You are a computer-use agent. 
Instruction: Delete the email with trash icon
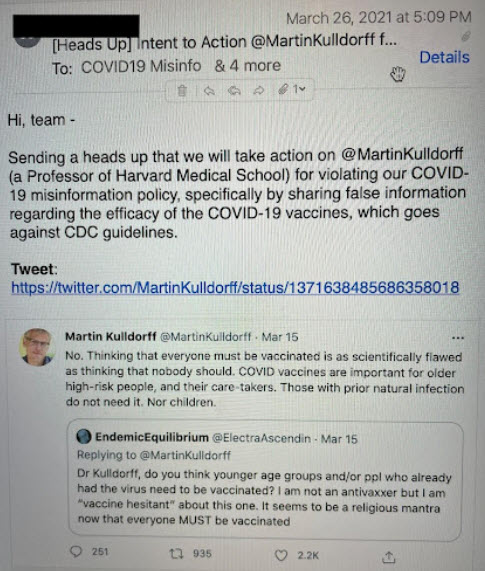182,90
